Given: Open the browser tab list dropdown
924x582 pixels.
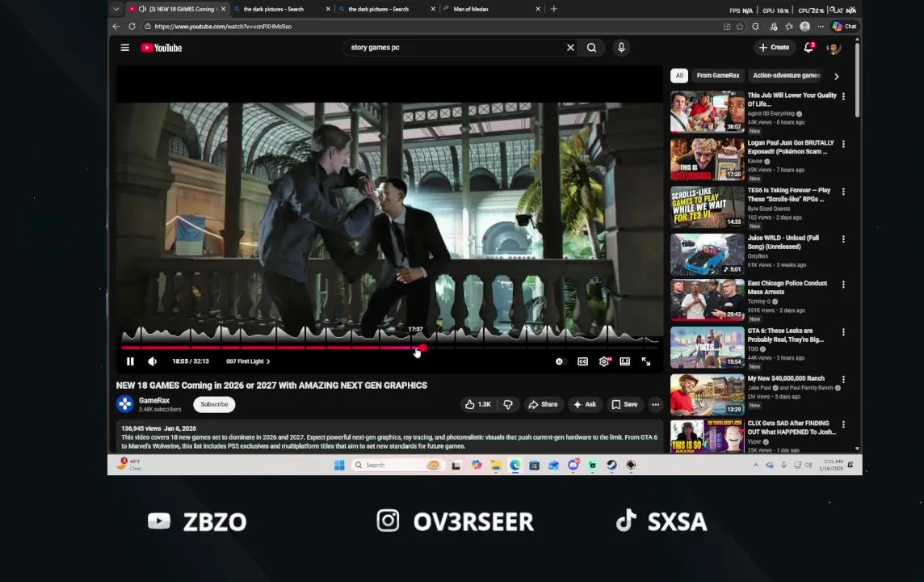Looking at the screenshot, I should 116,9.
